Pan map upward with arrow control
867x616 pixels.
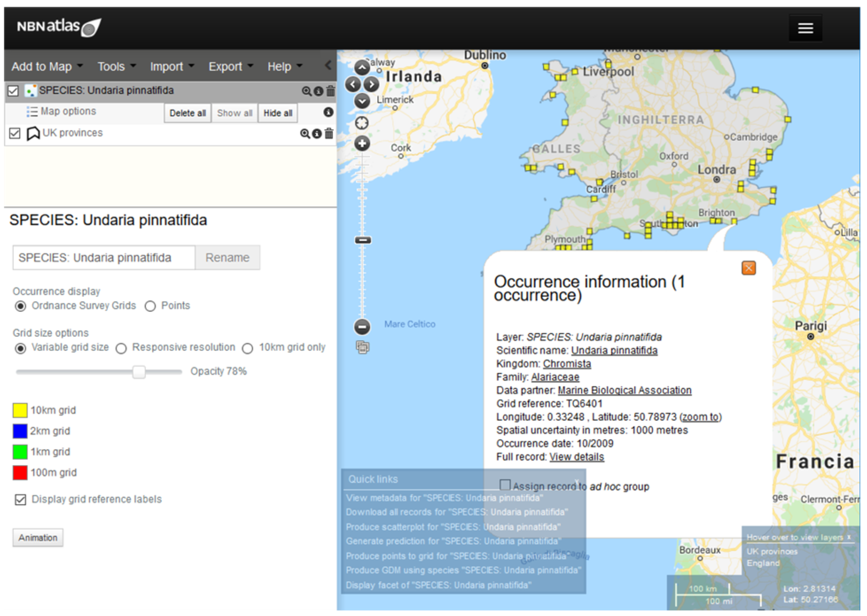362,68
